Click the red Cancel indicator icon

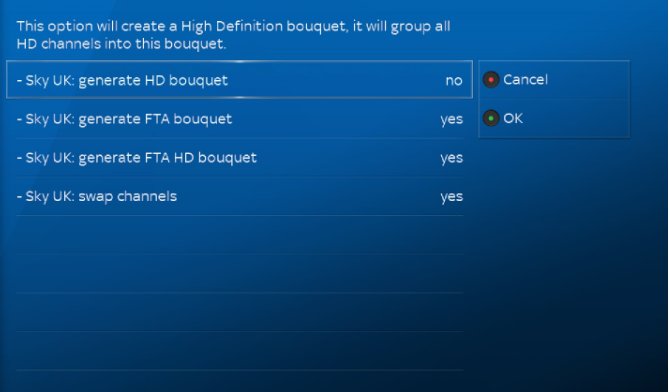pos(491,80)
